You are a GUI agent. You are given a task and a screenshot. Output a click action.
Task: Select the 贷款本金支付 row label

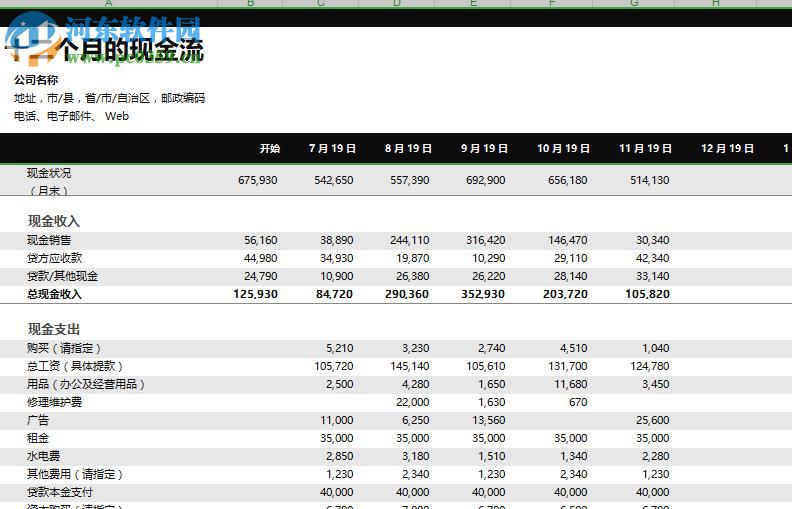(x=60, y=492)
